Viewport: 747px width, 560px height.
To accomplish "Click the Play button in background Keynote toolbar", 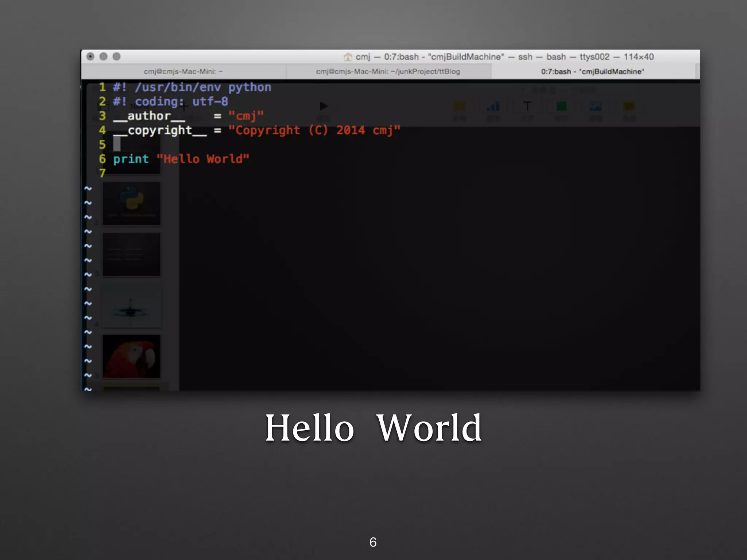I will coord(324,106).
